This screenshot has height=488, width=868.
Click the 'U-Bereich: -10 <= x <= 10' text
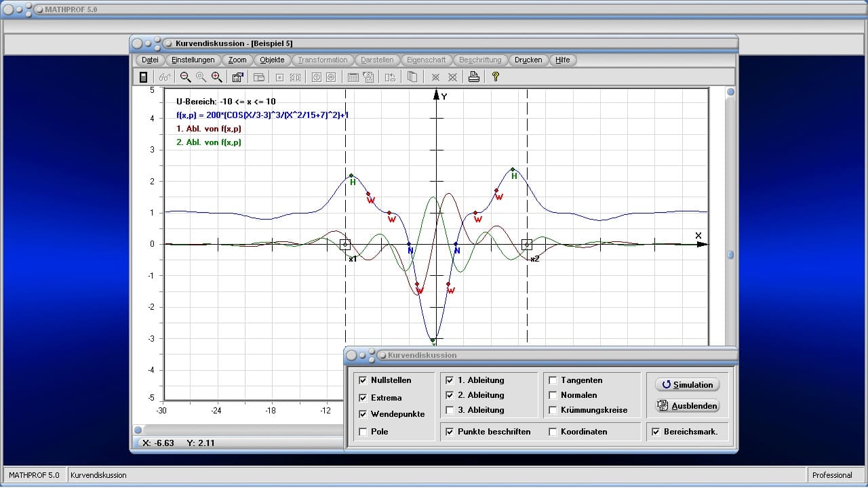click(226, 102)
